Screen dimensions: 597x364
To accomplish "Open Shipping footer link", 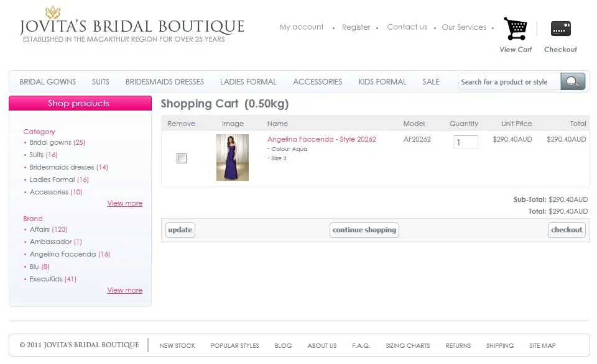I will (x=500, y=346).
